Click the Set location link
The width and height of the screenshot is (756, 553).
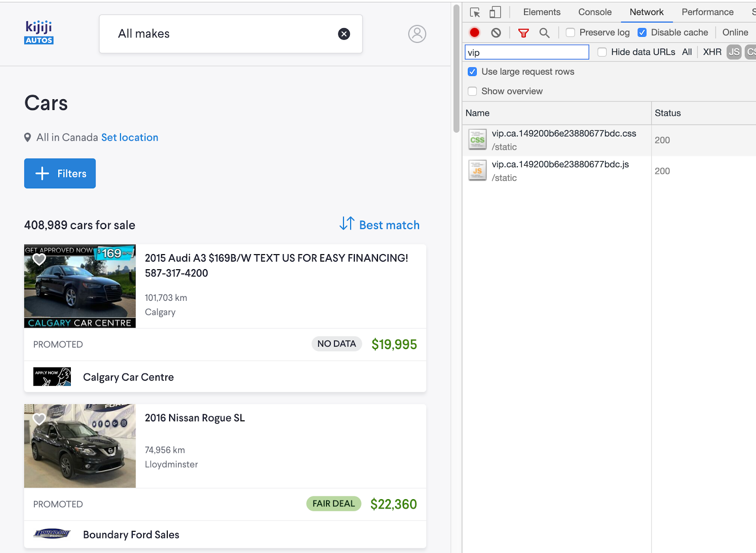coord(130,137)
